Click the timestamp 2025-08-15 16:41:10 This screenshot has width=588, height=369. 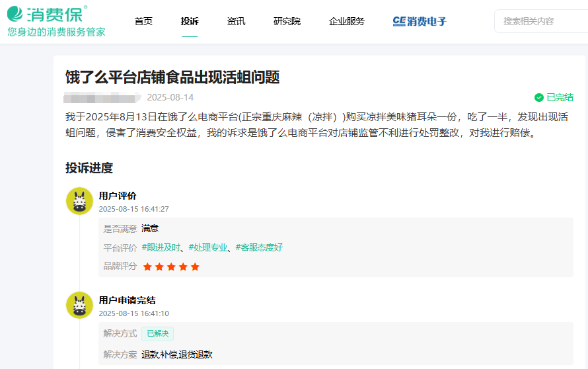[x=134, y=313]
